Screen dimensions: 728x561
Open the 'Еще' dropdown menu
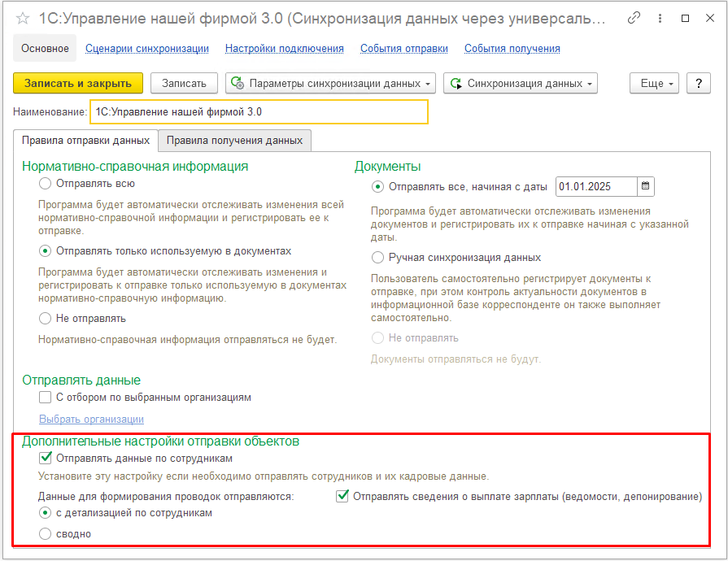point(653,83)
